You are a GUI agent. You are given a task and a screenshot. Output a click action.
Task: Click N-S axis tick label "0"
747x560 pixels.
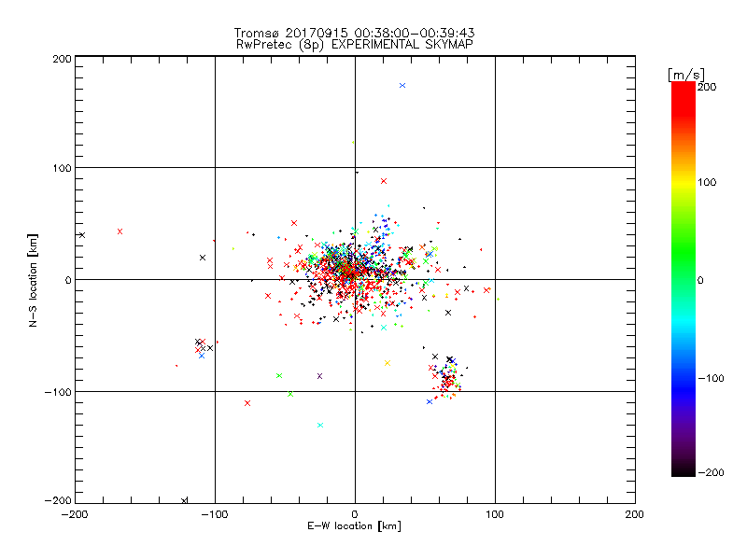tap(68, 280)
